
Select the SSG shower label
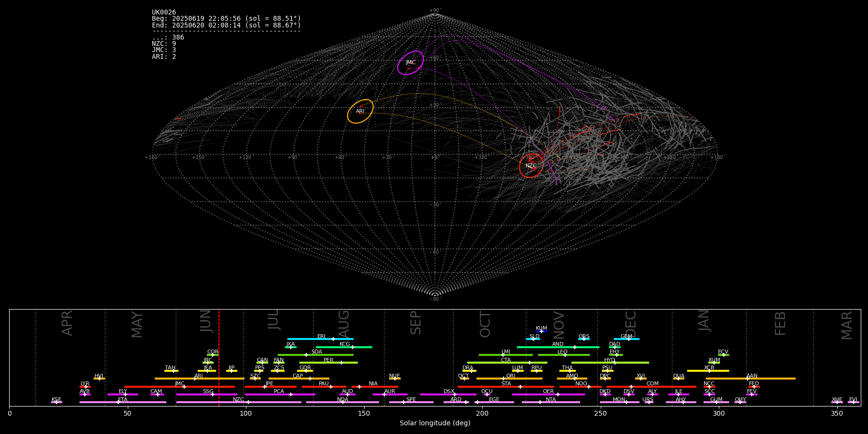(x=208, y=392)
